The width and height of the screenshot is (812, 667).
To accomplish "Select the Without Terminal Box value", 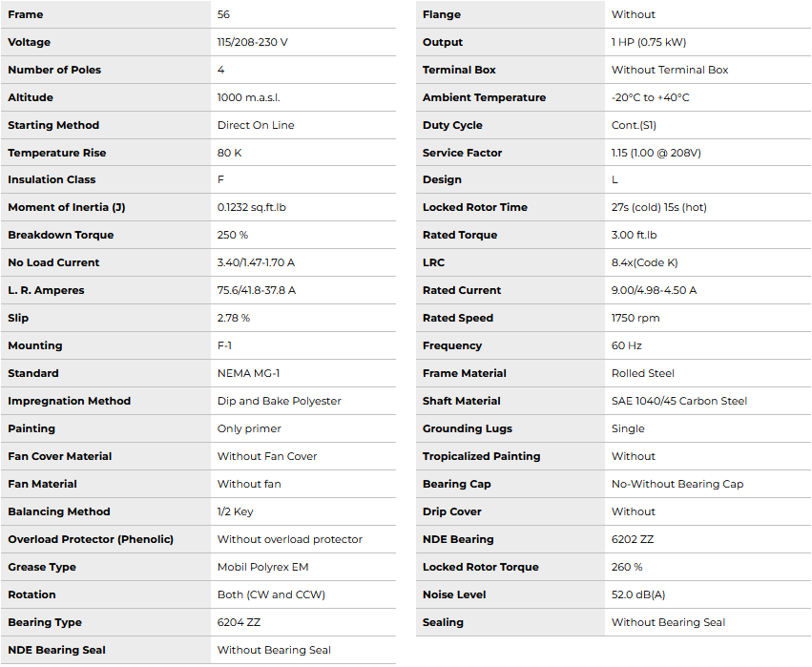I will (x=670, y=70).
